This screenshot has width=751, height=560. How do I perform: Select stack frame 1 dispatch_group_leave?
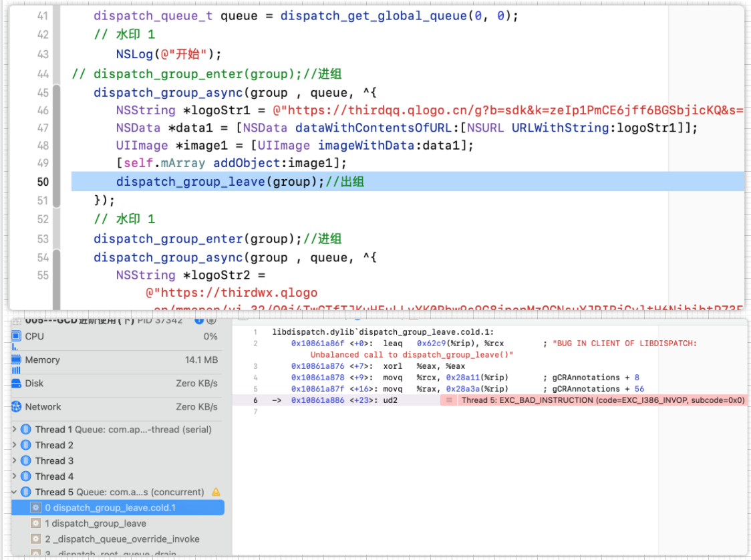[118, 523]
